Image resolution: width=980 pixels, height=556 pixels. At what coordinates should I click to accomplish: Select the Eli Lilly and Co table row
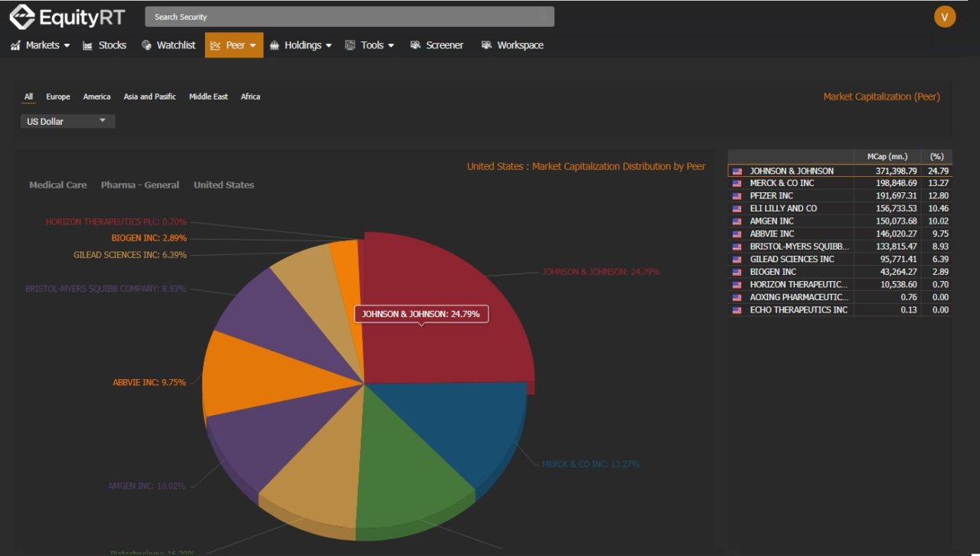click(796, 208)
